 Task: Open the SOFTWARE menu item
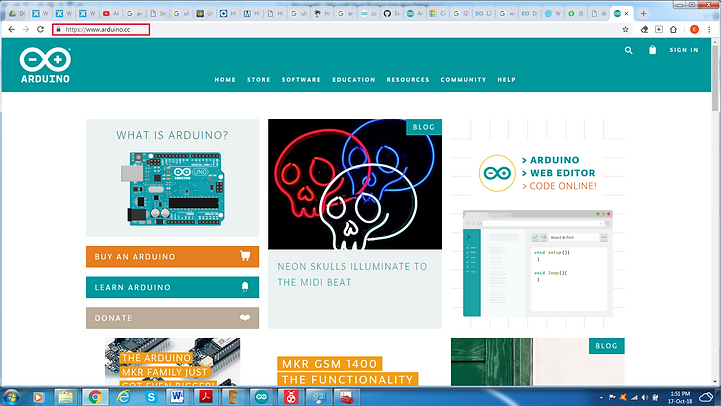(301, 80)
